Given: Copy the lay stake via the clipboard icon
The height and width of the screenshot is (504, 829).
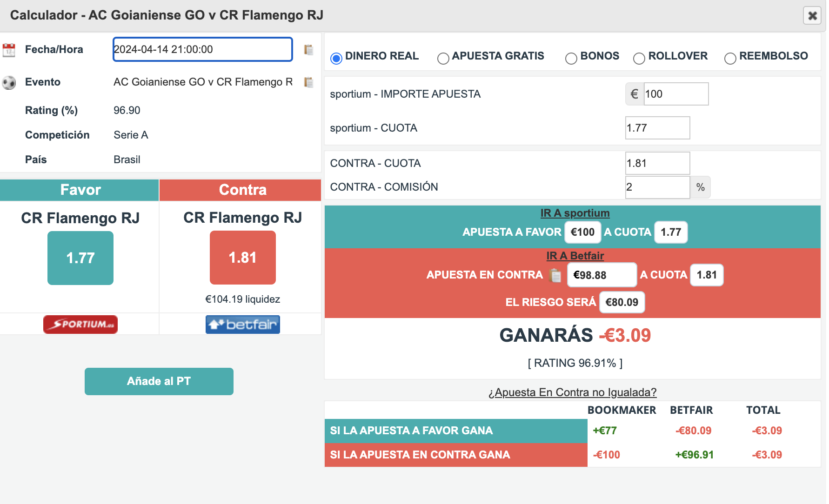Looking at the screenshot, I should [x=555, y=275].
